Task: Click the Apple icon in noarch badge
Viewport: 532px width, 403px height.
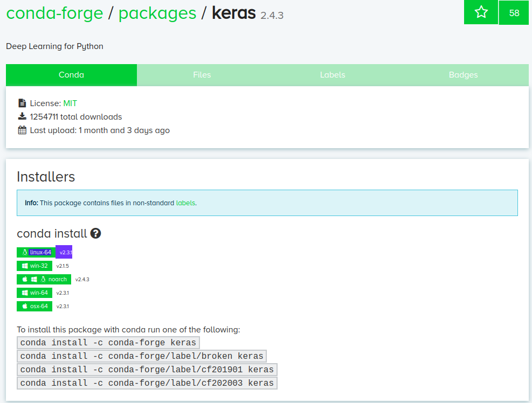Action: click(x=25, y=280)
